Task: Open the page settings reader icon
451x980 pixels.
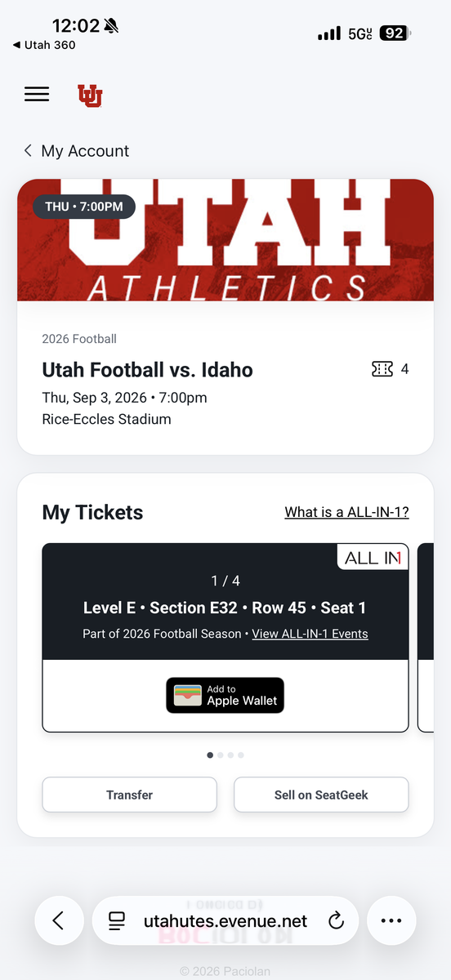Action: [x=117, y=921]
